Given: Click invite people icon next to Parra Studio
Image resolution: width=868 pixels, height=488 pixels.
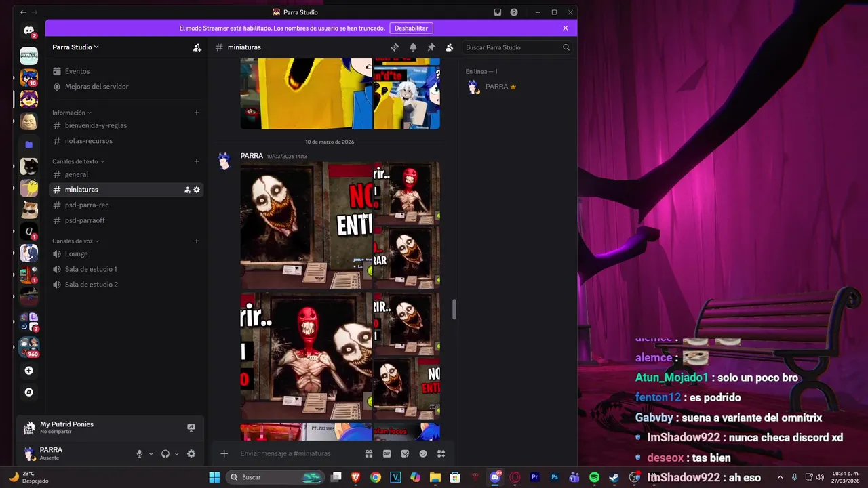Looking at the screenshot, I should pos(197,47).
